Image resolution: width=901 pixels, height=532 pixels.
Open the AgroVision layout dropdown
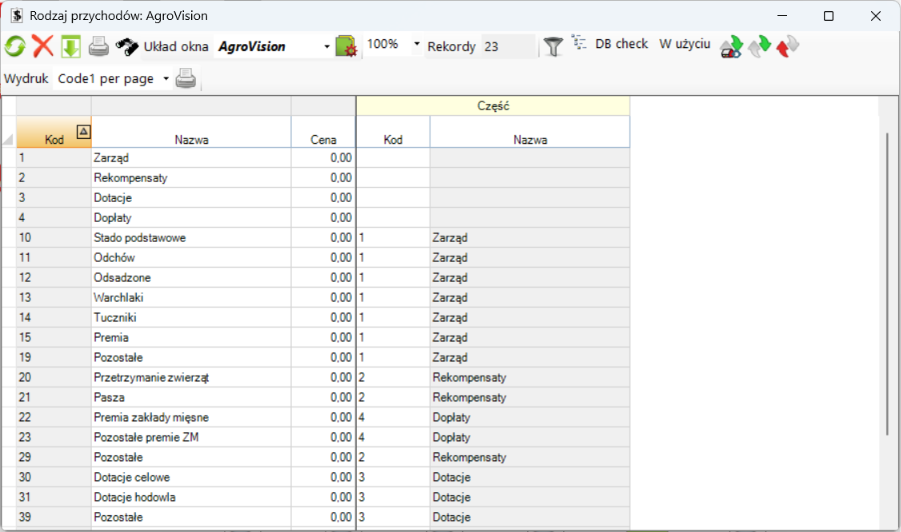pos(327,47)
